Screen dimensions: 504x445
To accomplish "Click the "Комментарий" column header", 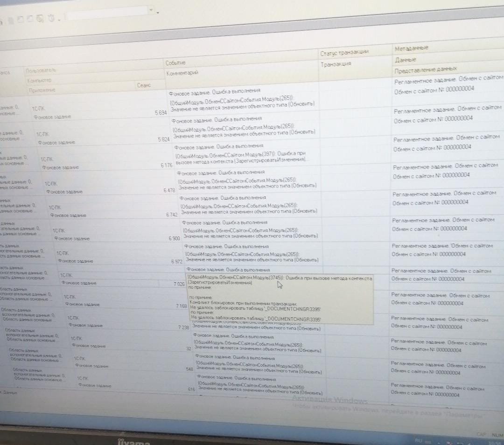I will pos(182,73).
